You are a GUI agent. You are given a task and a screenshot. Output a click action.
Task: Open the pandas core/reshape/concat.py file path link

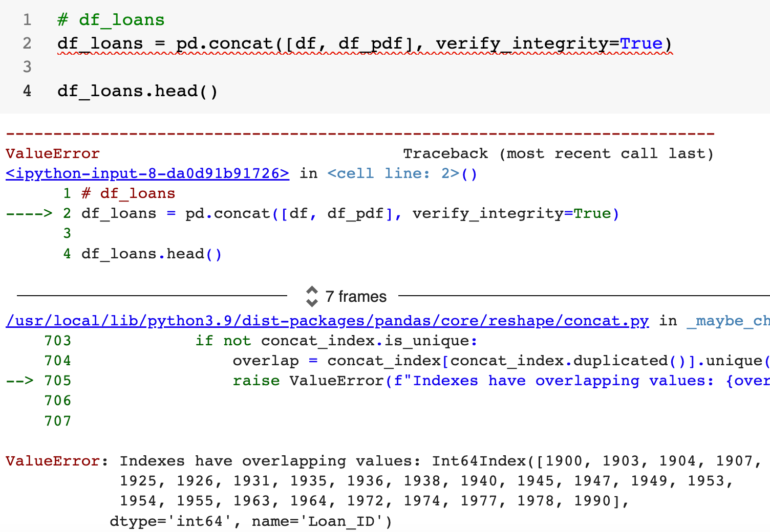(x=327, y=321)
